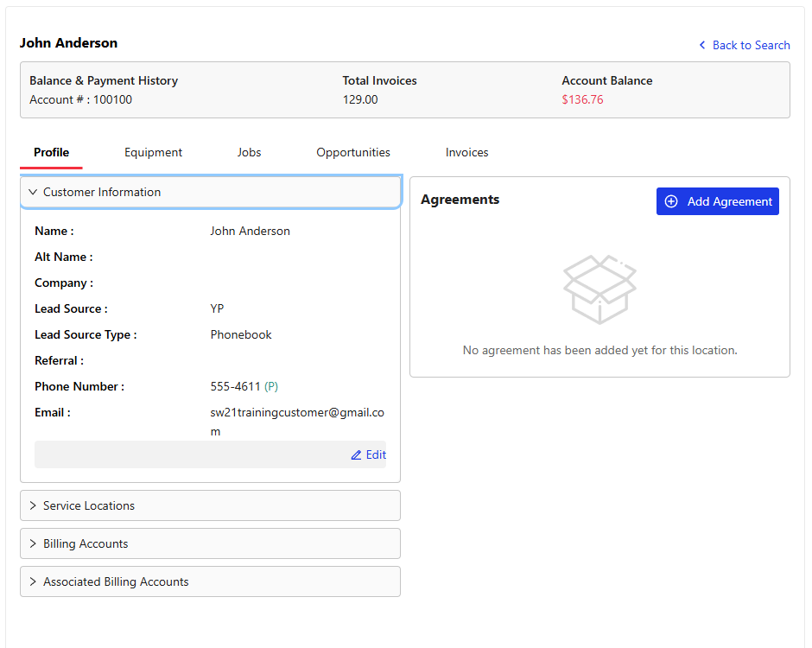Image resolution: width=812 pixels, height=648 pixels.
Task: Collapse the Customer Information section
Action: coord(211,192)
